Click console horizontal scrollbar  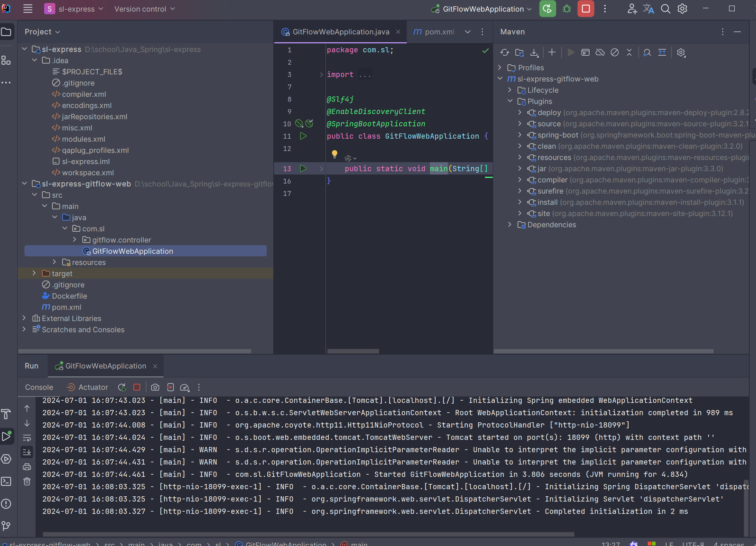pos(308,534)
